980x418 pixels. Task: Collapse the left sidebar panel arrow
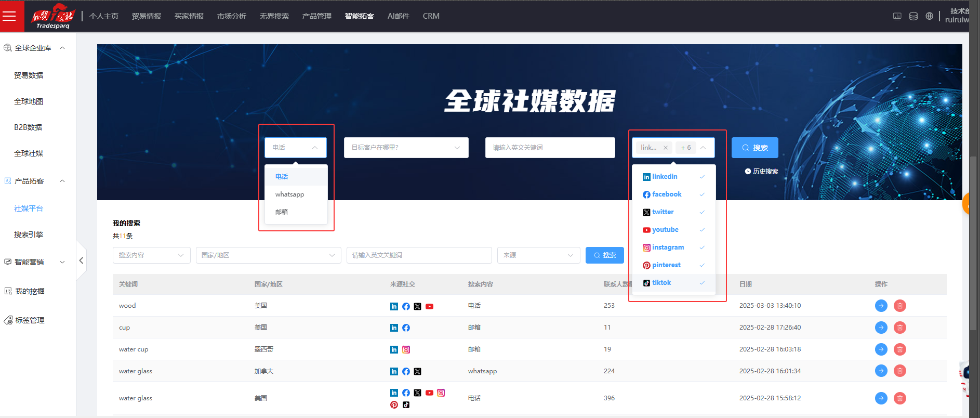pyautogui.click(x=81, y=260)
